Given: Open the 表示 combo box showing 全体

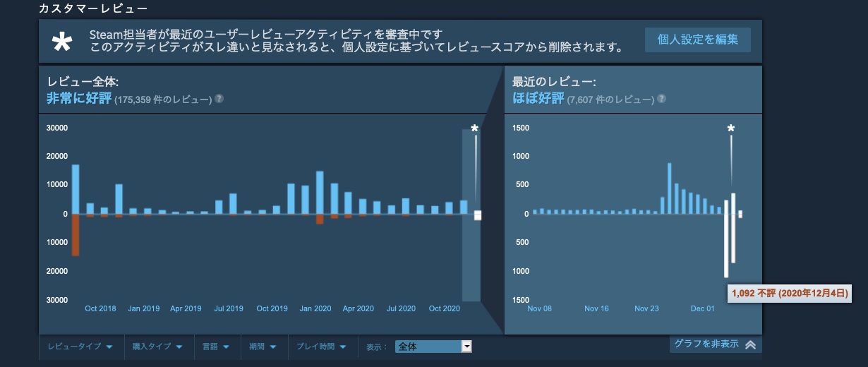Looking at the screenshot, I should (433, 347).
